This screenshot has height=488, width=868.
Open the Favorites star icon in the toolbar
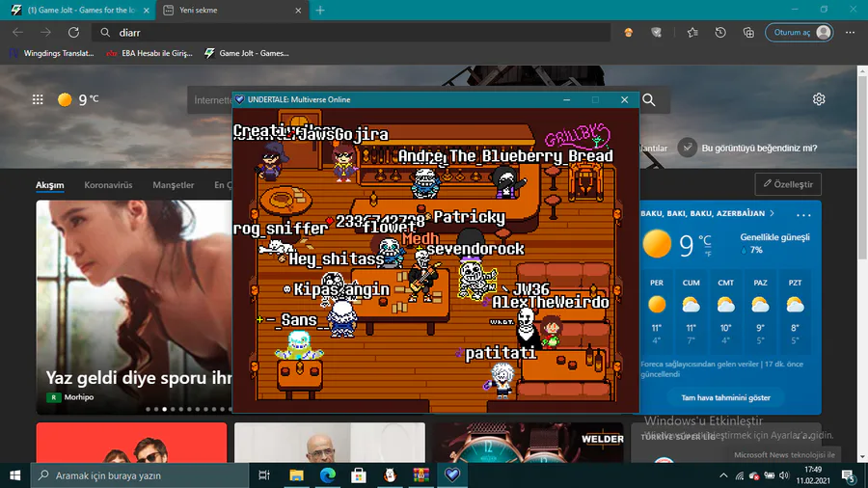click(692, 33)
